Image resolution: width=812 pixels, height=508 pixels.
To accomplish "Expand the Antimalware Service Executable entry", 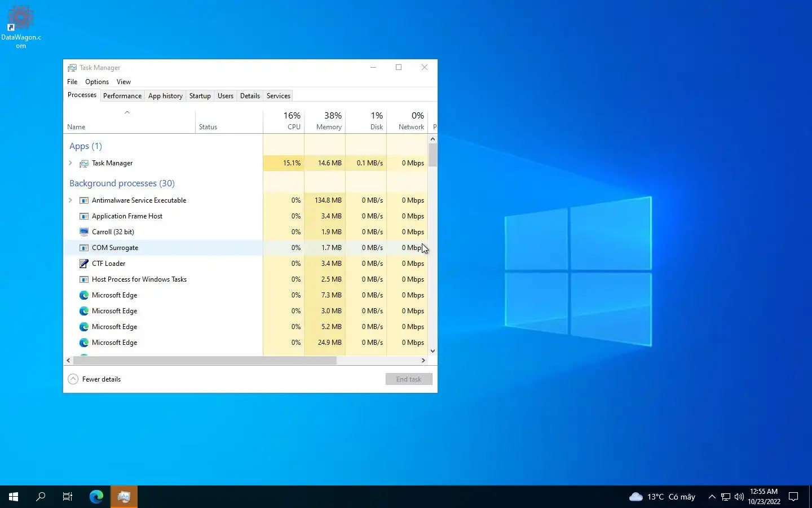I will (70, 200).
